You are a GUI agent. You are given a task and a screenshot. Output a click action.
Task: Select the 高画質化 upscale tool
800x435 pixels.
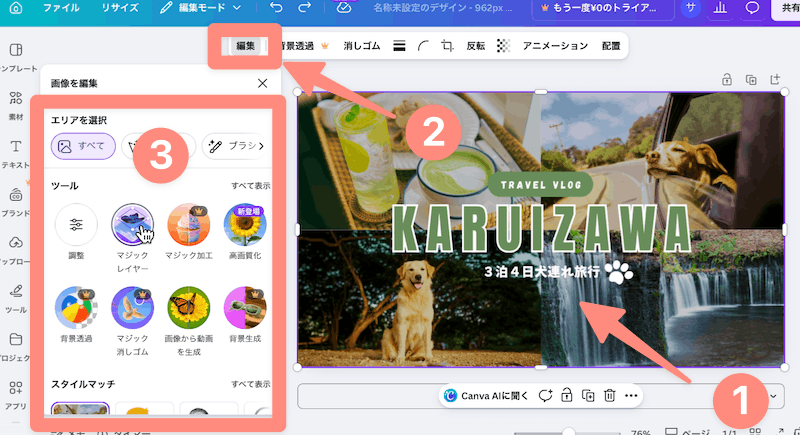point(245,232)
